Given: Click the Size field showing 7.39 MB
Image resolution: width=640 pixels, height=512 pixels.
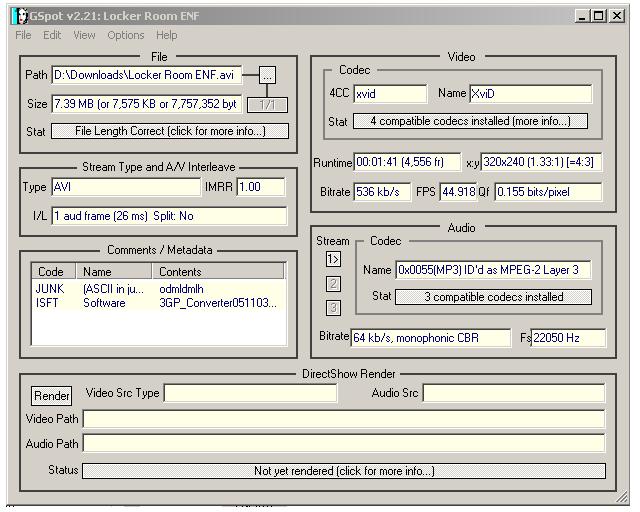Looking at the screenshot, I should (146, 104).
